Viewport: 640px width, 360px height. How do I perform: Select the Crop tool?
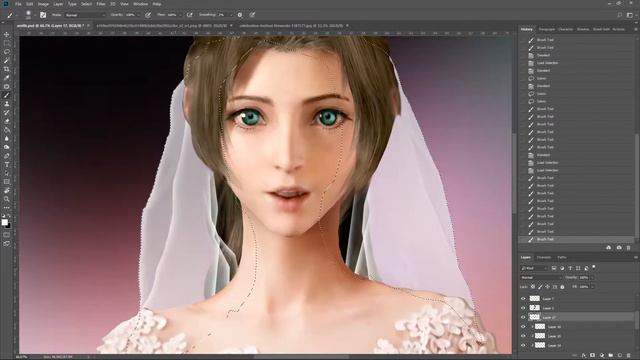click(x=7, y=69)
